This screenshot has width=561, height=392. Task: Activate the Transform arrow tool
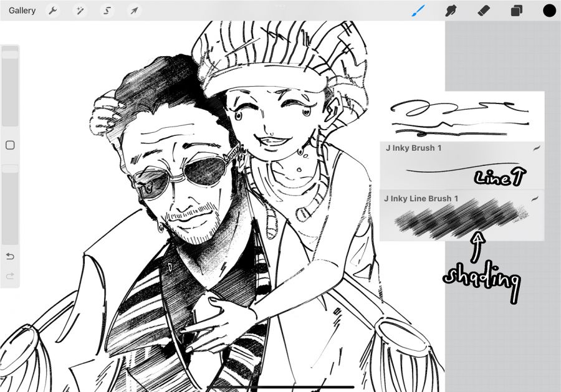click(134, 11)
